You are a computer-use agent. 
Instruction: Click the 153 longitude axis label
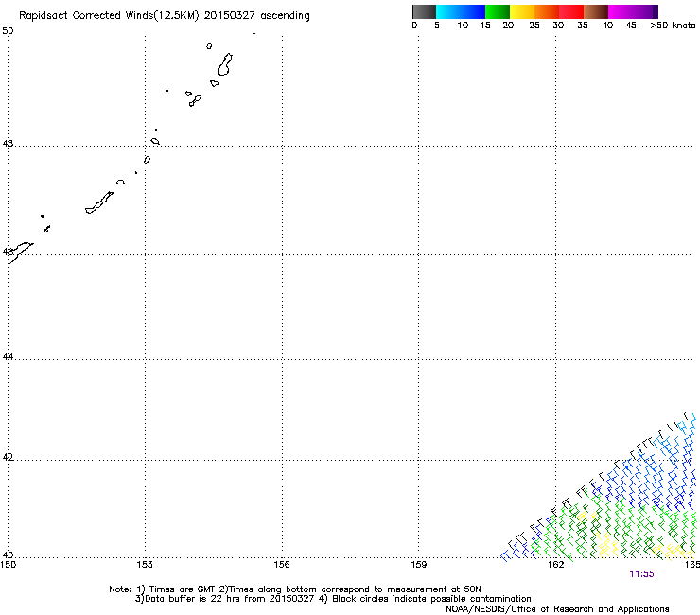(x=145, y=565)
